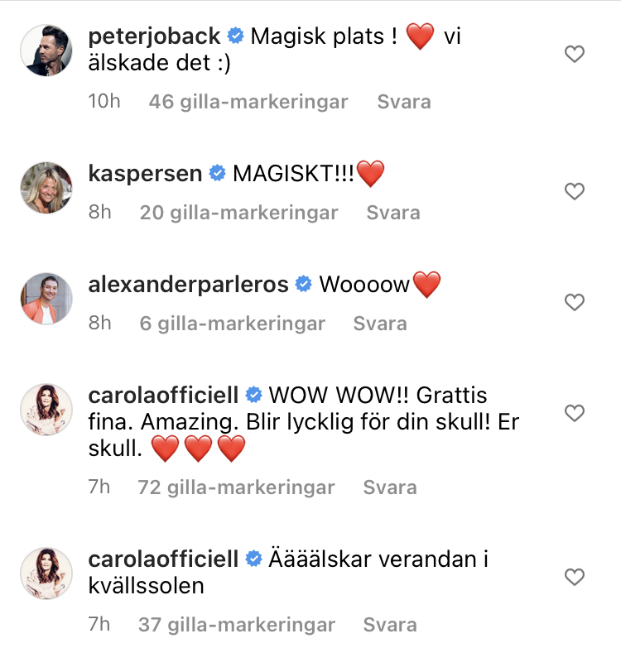Like carolaofficiell's WOW WOW comment heart
Viewport: 621px width, 672px height.
tap(575, 413)
